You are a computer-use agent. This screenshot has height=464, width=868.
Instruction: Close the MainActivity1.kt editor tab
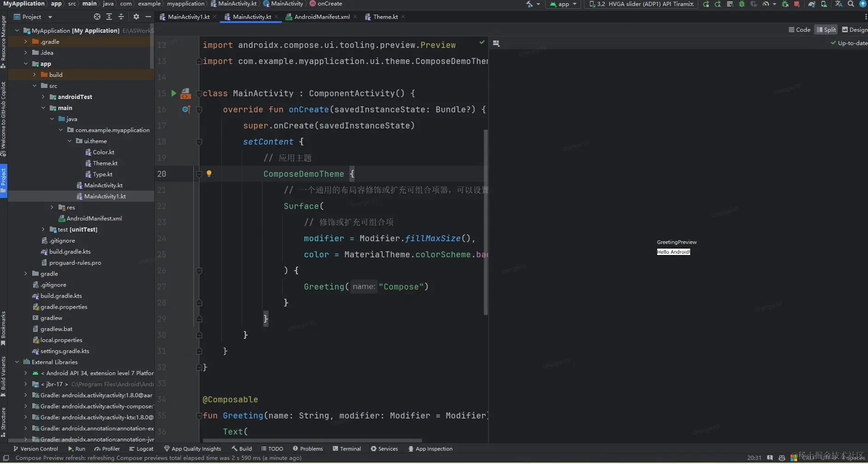pos(215,17)
